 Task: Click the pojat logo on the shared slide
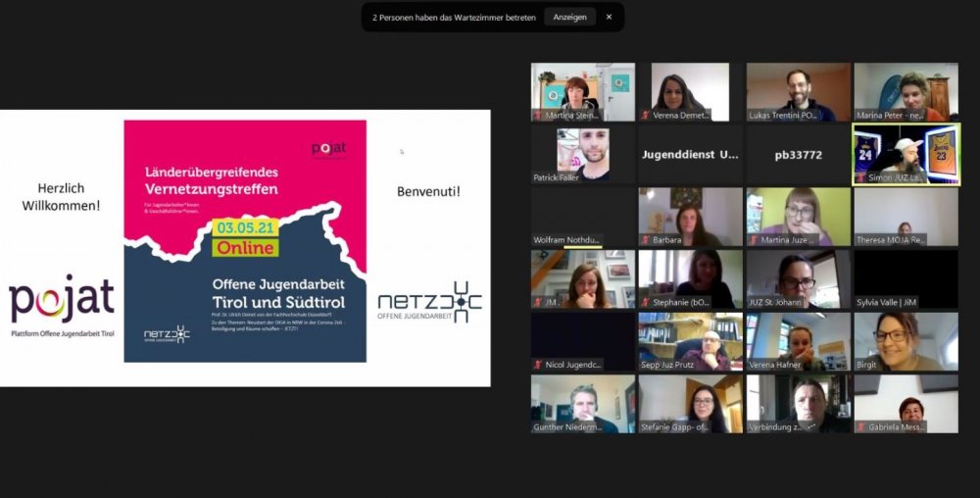62,306
